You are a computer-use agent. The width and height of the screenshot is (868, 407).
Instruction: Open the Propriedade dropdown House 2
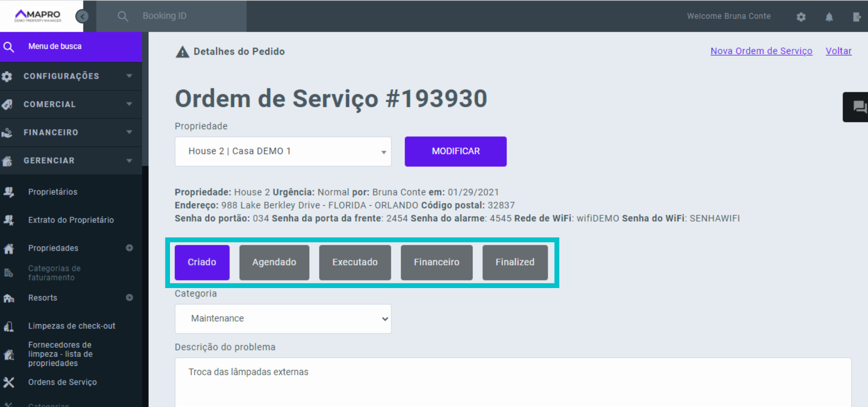(x=283, y=151)
